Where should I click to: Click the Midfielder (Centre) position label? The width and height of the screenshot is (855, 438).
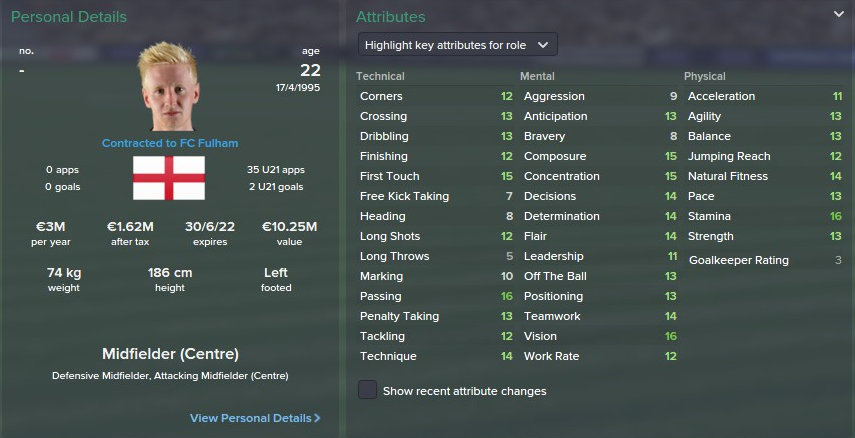click(170, 354)
